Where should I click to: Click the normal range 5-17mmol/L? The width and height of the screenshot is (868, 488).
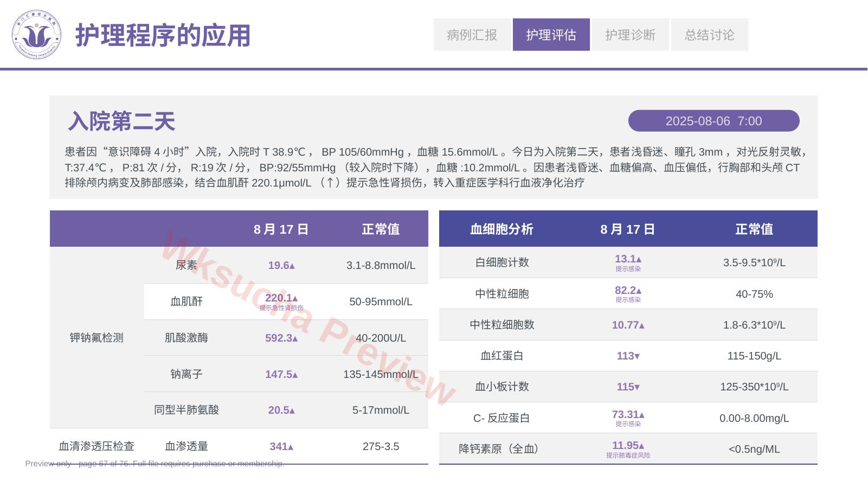click(381, 410)
